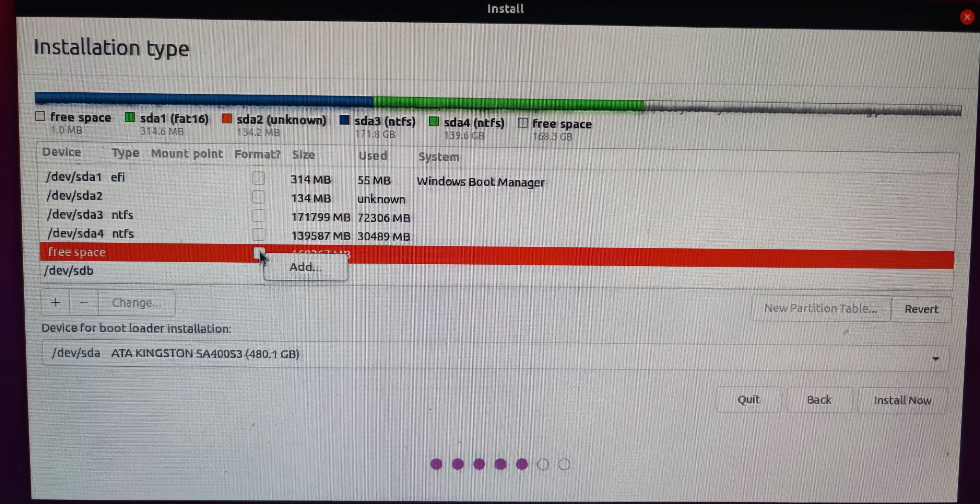Toggle Format checkbox for /dev/sda3
The image size is (980, 504).
coord(259,215)
